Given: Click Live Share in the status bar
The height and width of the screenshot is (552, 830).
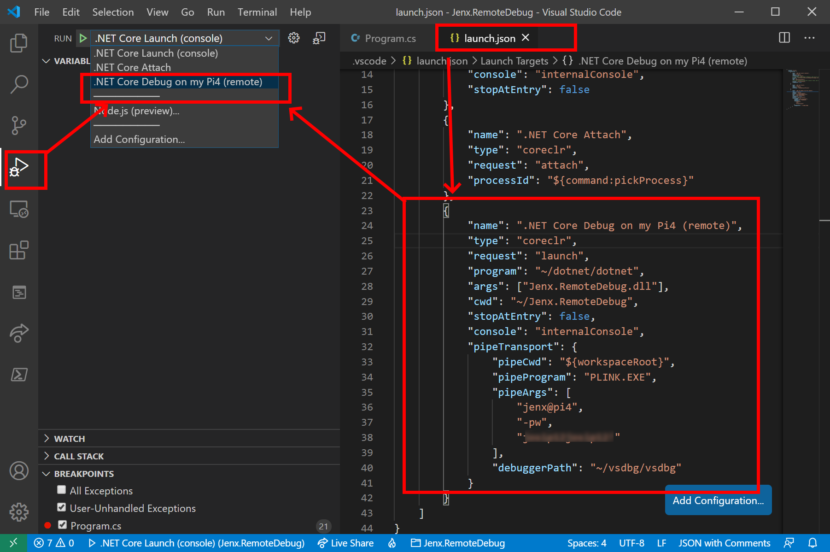Looking at the screenshot, I should point(345,543).
